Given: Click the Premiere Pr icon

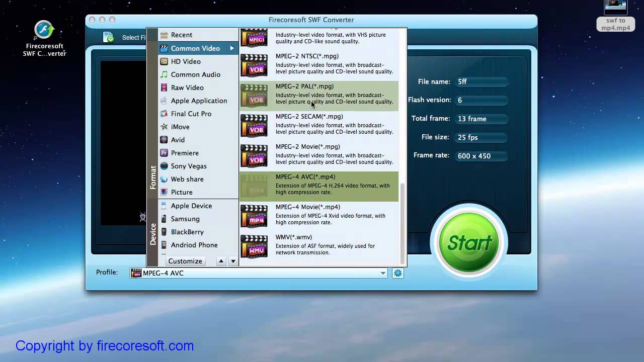Looking at the screenshot, I should tap(164, 153).
